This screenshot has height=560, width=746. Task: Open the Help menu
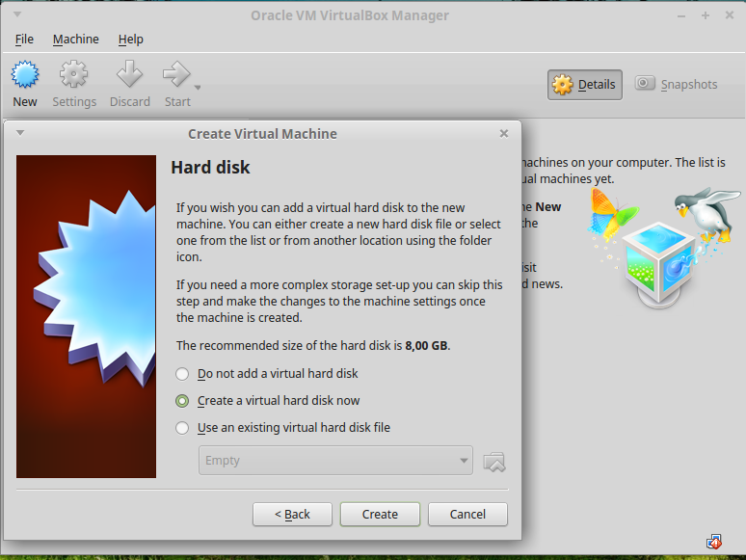[x=130, y=39]
